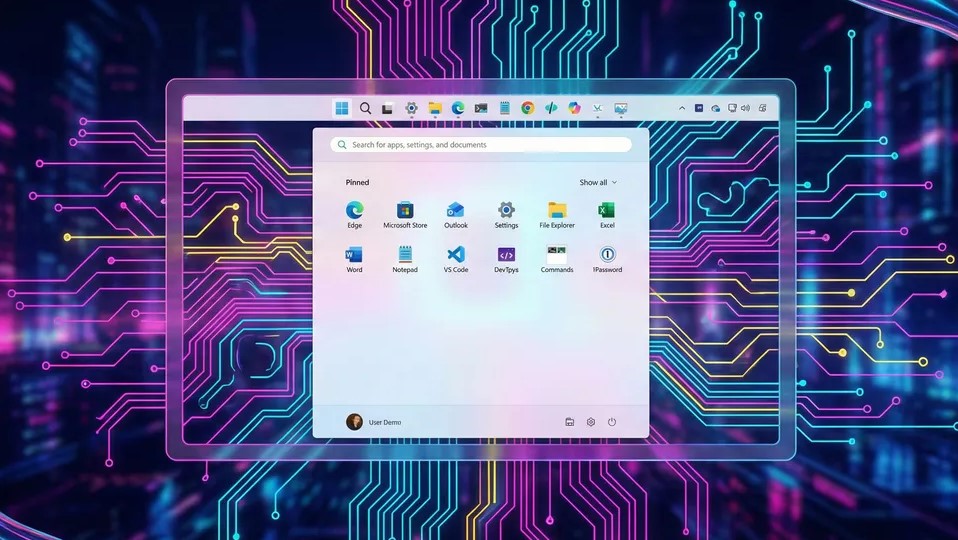The height and width of the screenshot is (540, 958).
Task: Open Task View from the taskbar
Action: 387,109
